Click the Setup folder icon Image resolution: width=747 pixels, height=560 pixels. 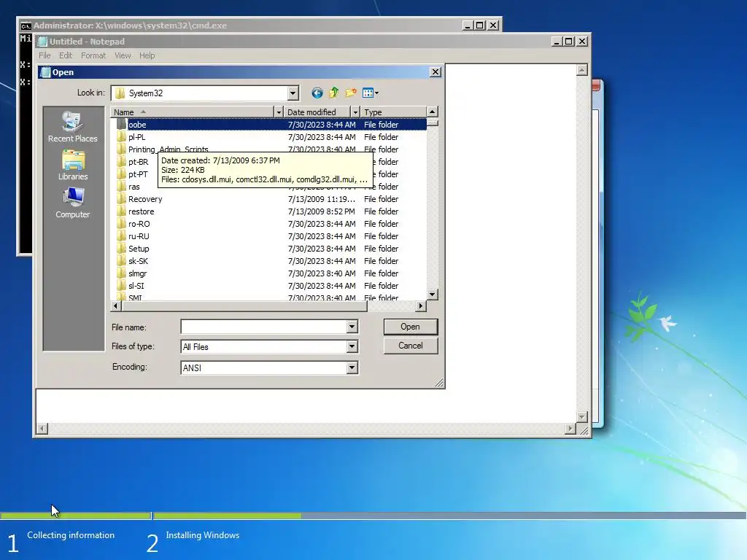(122, 248)
